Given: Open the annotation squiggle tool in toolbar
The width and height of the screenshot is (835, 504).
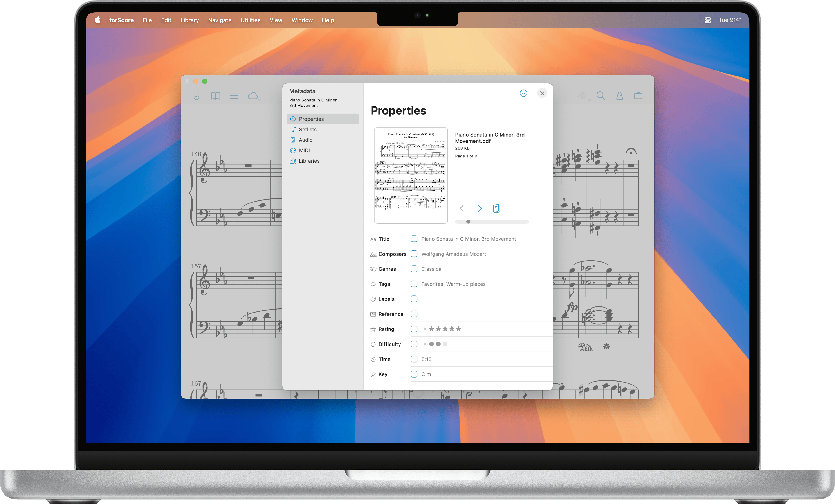Looking at the screenshot, I should click(584, 96).
